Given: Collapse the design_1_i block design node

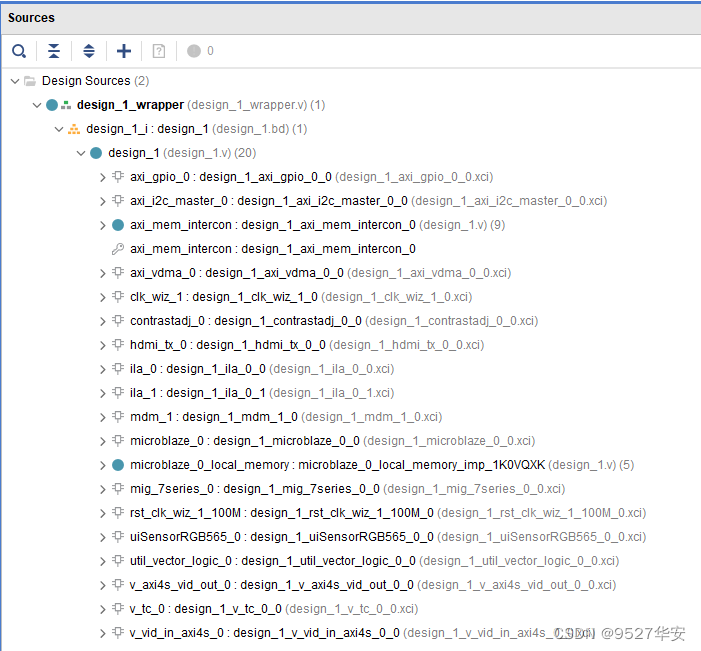Looking at the screenshot, I should point(59,129).
